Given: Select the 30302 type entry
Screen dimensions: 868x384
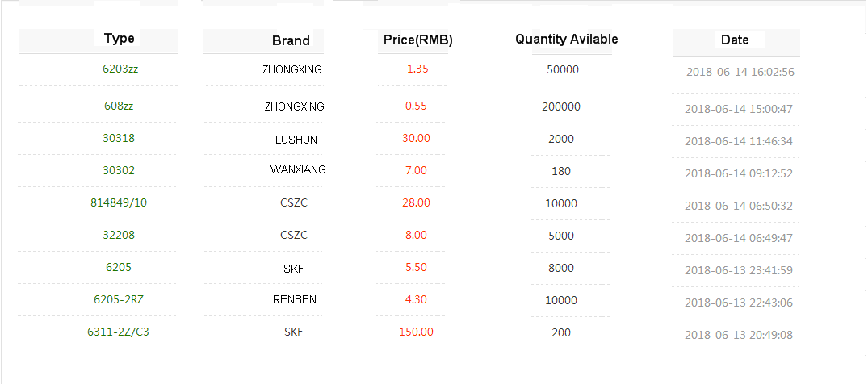Looking at the screenshot, I should click(x=119, y=170).
